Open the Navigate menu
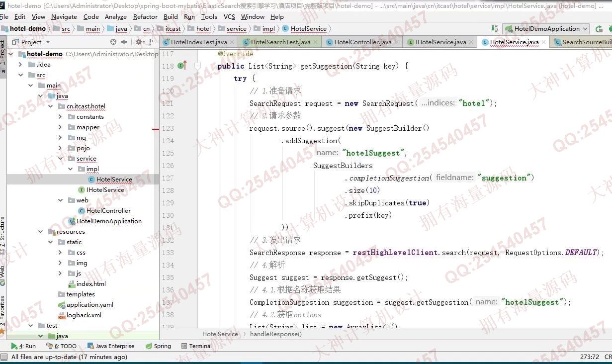Viewport: 612px width, 364px height. [x=64, y=16]
